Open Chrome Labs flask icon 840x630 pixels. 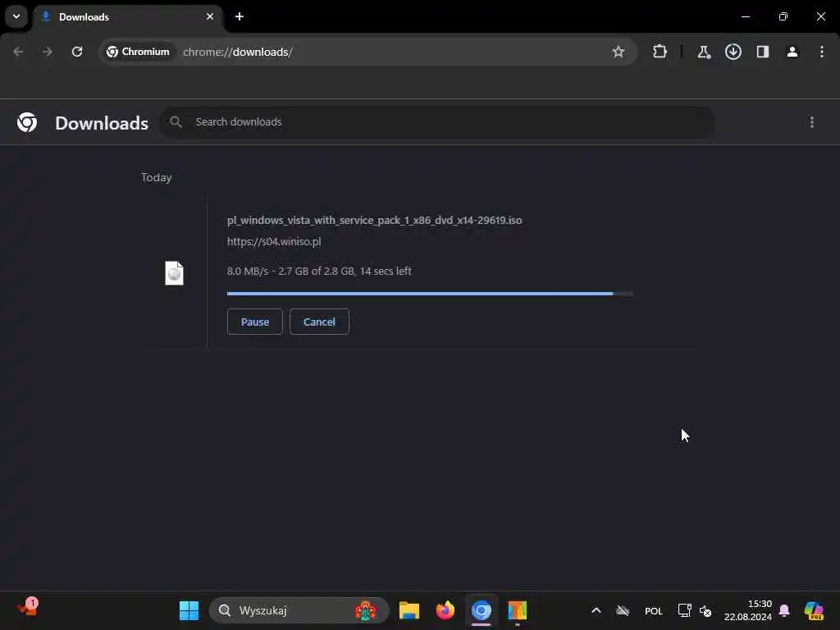(x=703, y=52)
